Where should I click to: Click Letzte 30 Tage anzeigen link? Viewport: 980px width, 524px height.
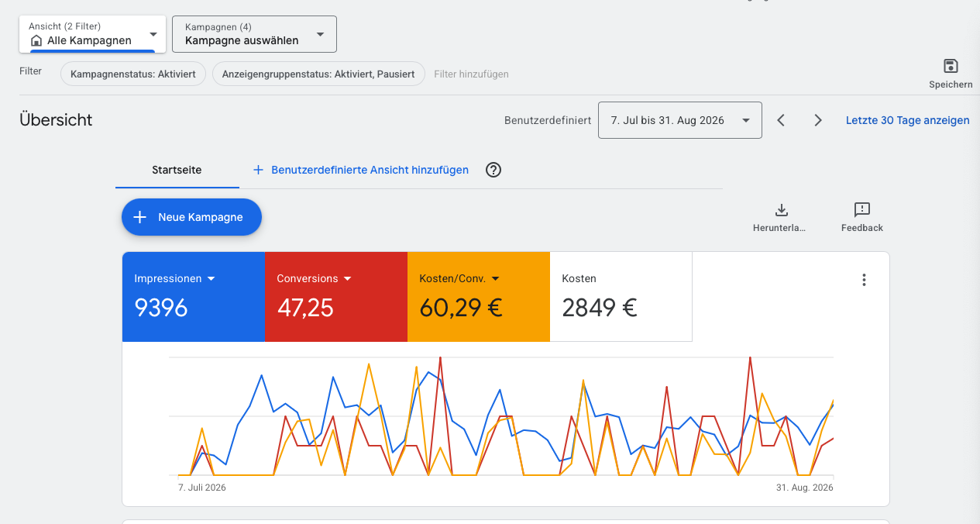(x=907, y=120)
